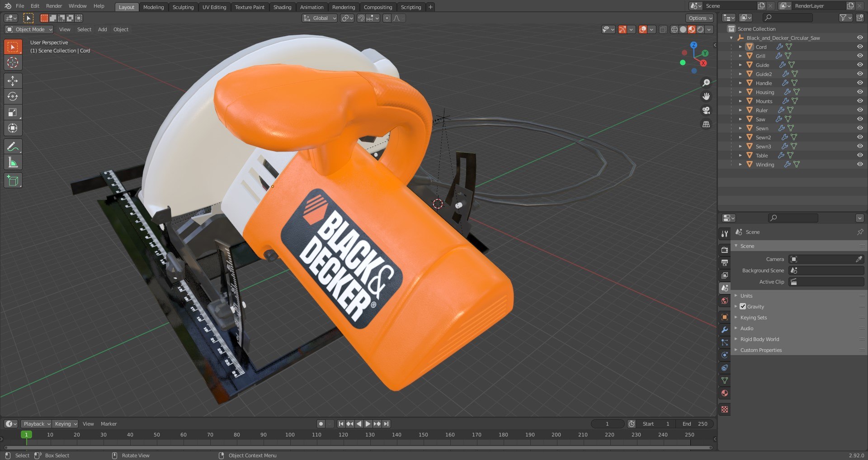Open the Texture properties tab

(x=725, y=409)
